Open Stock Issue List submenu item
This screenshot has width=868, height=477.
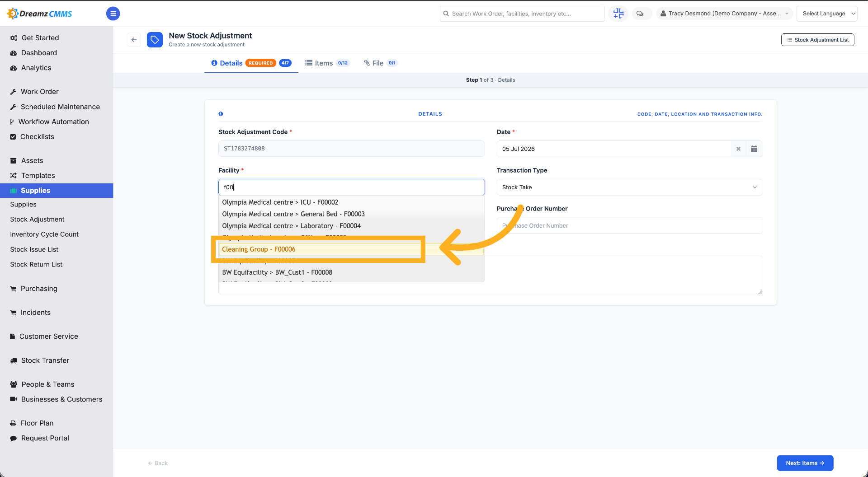(34, 249)
